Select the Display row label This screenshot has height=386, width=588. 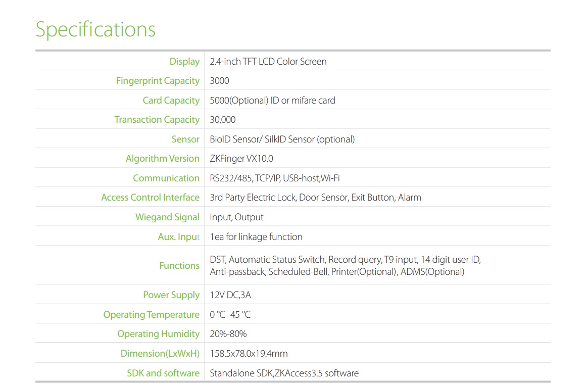[184, 61]
